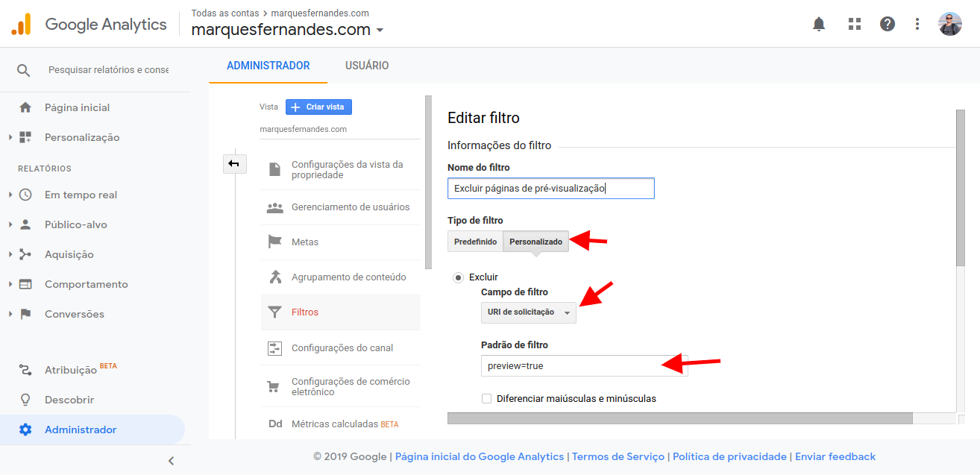Open the Política de privacidade link
Screen dimensions: 980x475
click(x=730, y=456)
